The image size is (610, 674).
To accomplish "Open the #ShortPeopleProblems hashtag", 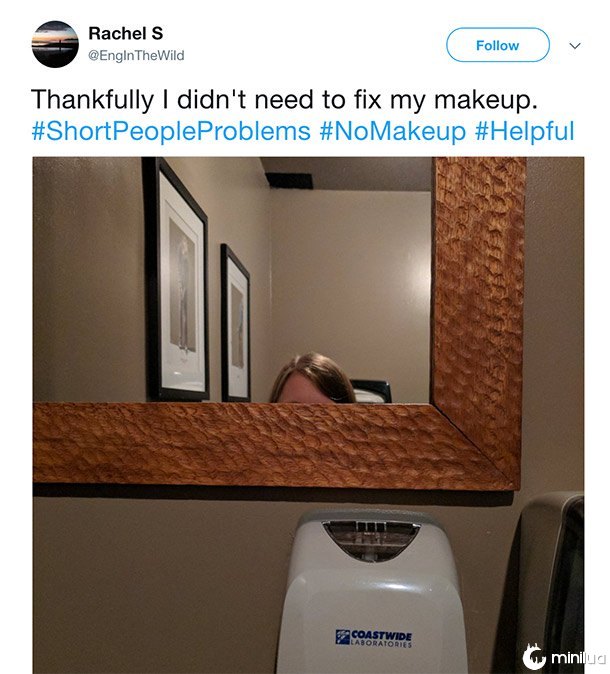I will click(x=171, y=131).
